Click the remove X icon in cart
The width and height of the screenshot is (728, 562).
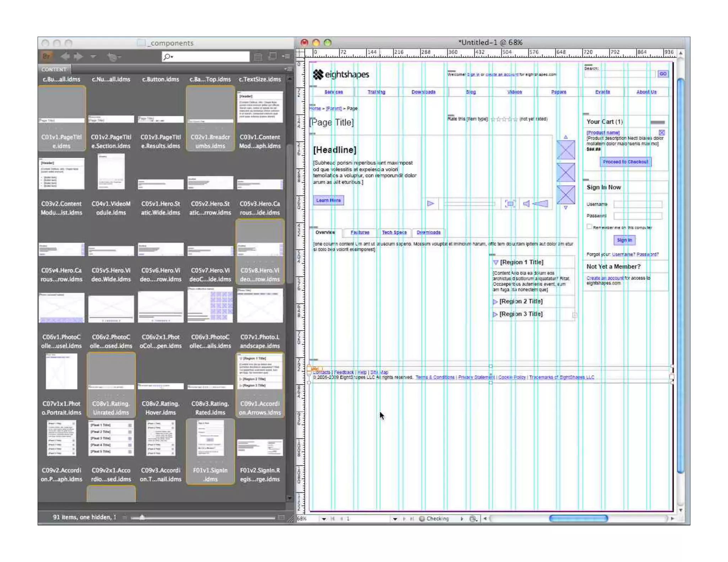click(662, 133)
